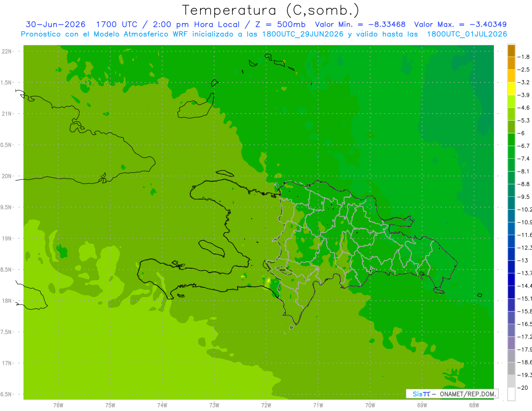
Task: Click the title 'Temperatura (C,somb.)'
Action: point(270,10)
